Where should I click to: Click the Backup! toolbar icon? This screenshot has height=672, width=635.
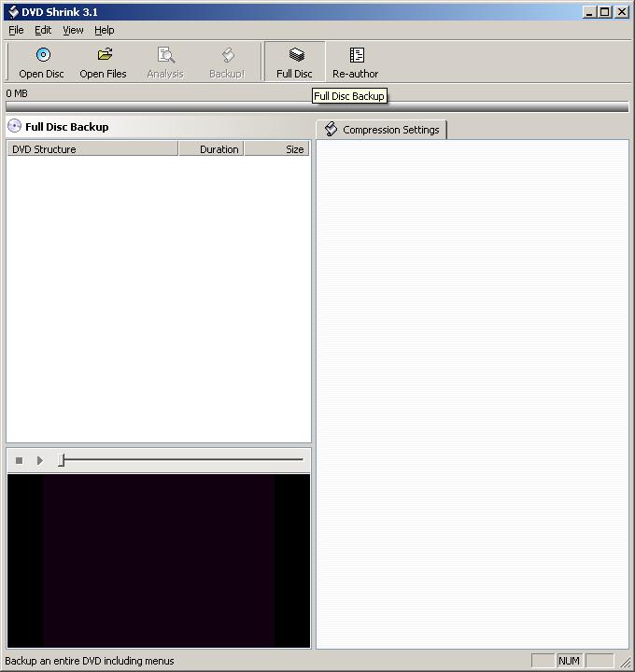(228, 55)
